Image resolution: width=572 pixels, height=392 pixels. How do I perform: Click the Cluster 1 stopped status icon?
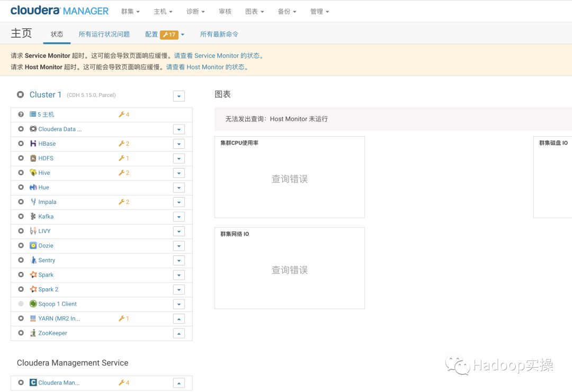point(21,94)
